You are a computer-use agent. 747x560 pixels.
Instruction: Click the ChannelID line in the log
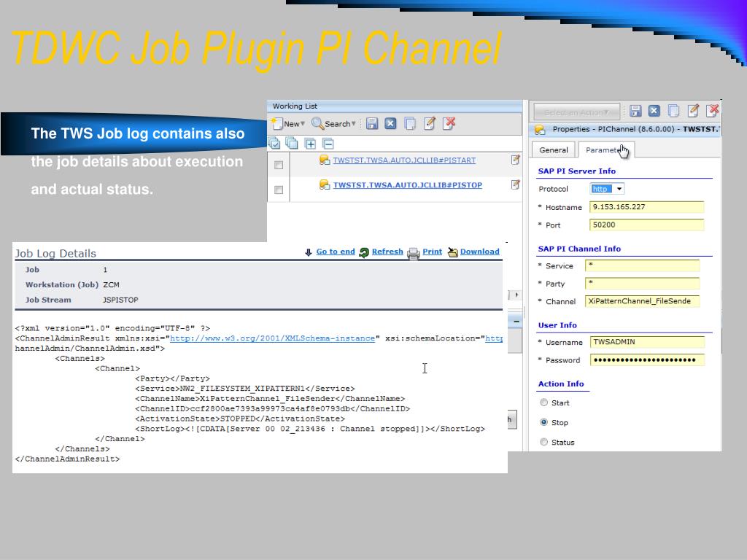coord(273,409)
